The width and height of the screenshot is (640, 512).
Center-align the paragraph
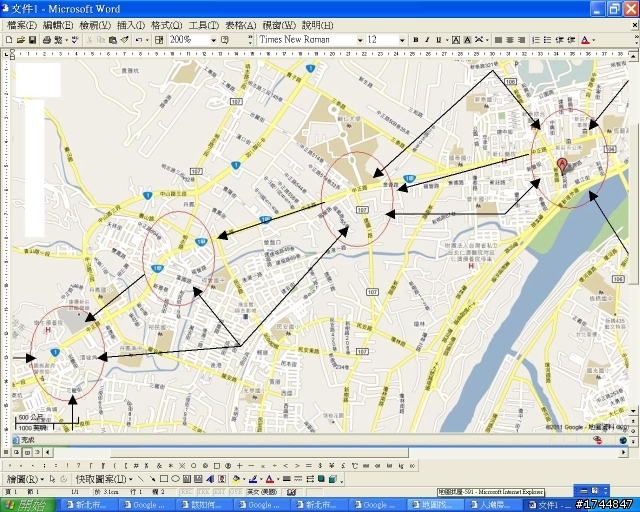pyautogui.click(x=510, y=40)
